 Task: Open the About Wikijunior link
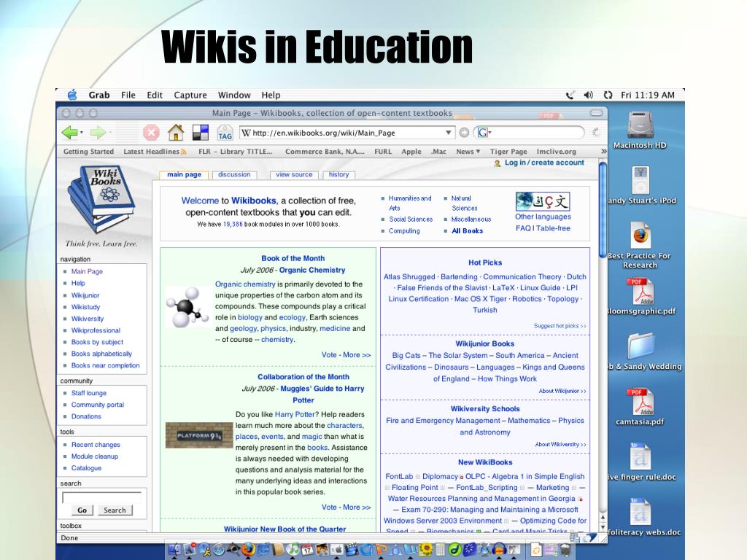click(562, 391)
